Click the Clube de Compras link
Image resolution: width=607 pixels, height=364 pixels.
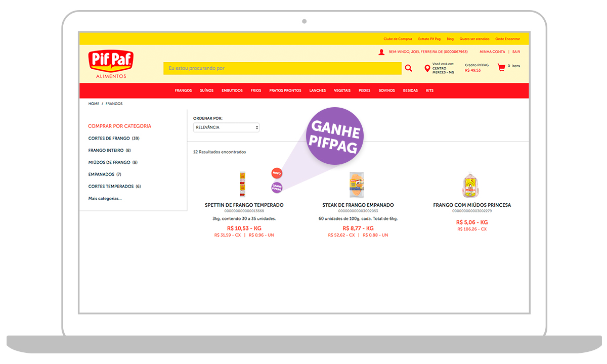398,39
